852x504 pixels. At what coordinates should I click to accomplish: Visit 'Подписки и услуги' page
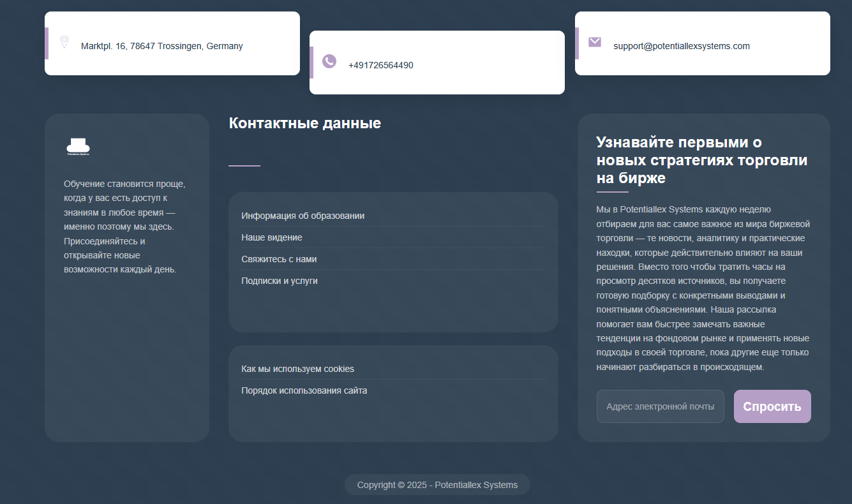click(x=279, y=281)
